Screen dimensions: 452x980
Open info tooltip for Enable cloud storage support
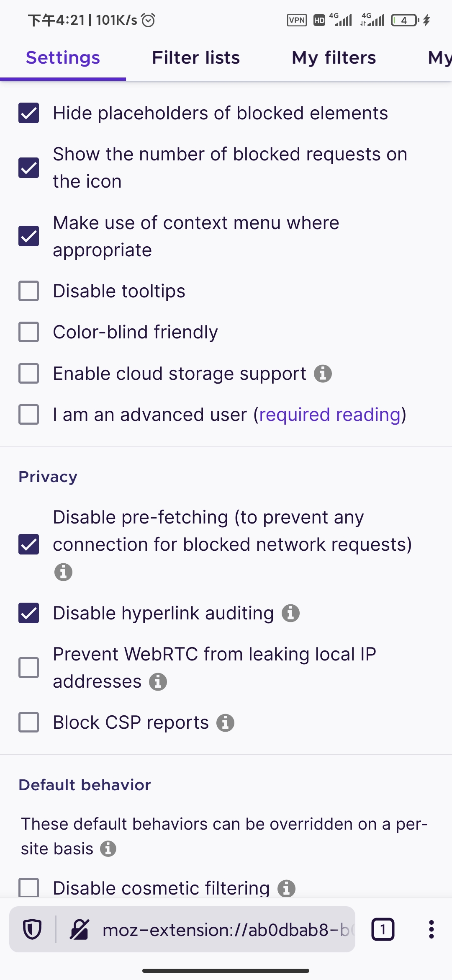click(x=323, y=374)
